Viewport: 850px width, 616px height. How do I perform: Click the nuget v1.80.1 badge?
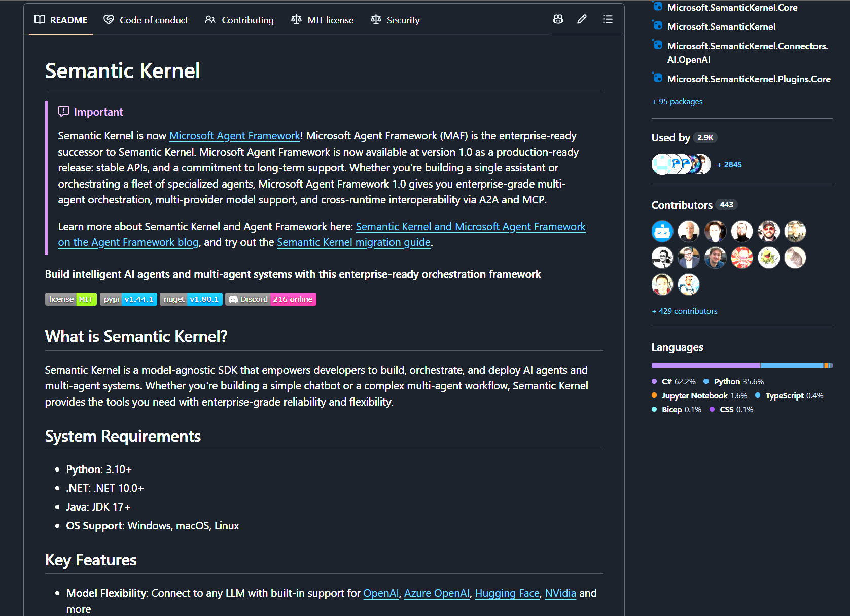pyautogui.click(x=191, y=299)
